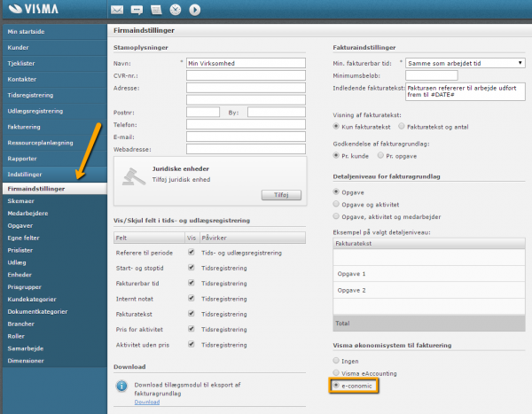Click the gavel icon for Juridiske enheder
Screen dimensions: 532x414
pos(134,176)
